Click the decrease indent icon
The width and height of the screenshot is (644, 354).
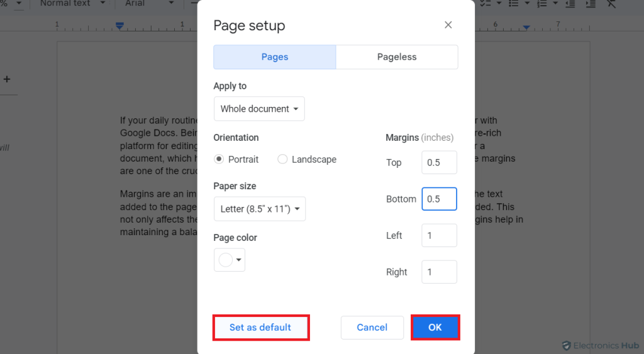click(570, 3)
